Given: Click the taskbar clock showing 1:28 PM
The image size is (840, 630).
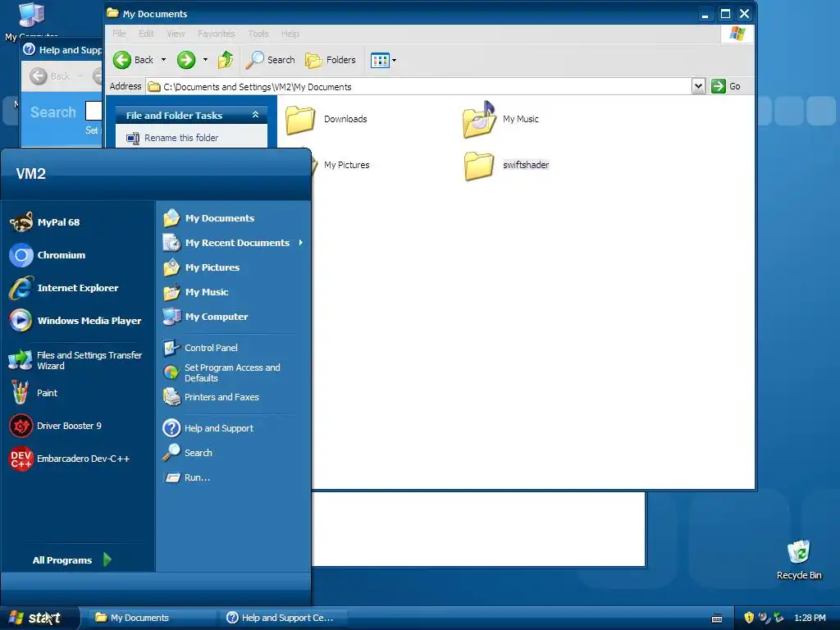Looking at the screenshot, I should click(x=810, y=618).
